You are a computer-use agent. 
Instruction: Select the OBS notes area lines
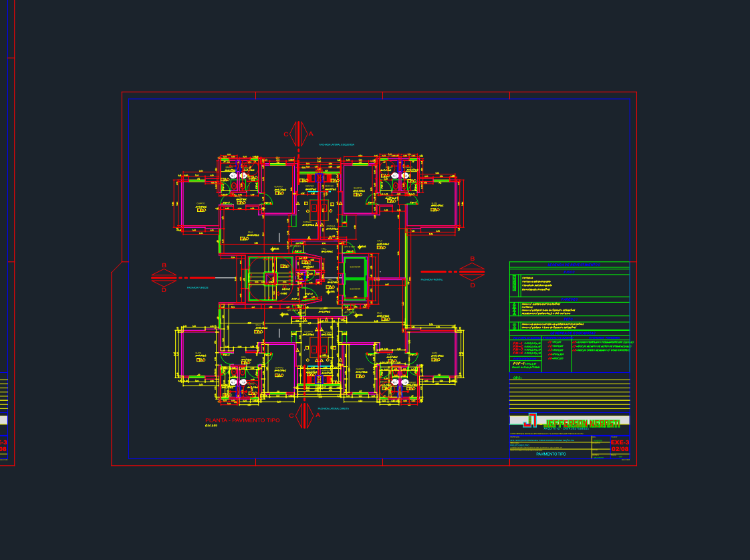click(x=570, y=394)
